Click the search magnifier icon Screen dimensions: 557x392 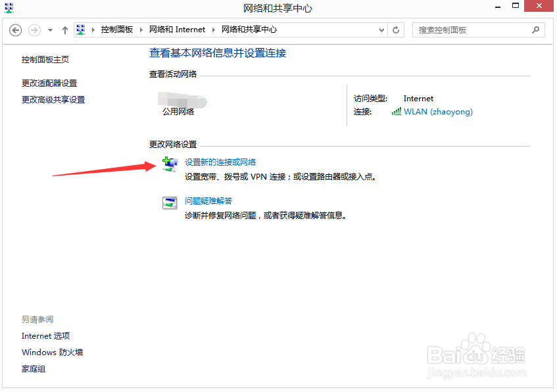click(x=535, y=30)
